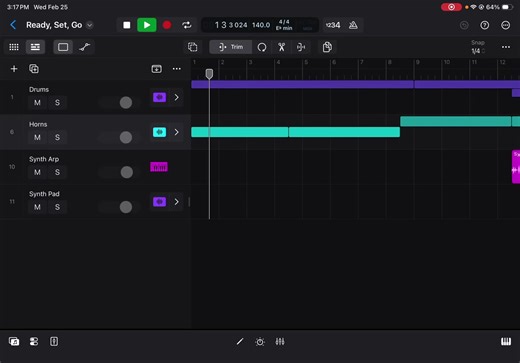This screenshot has height=363, width=520.
Task: Expand the Drums track chevron
Action: click(177, 97)
